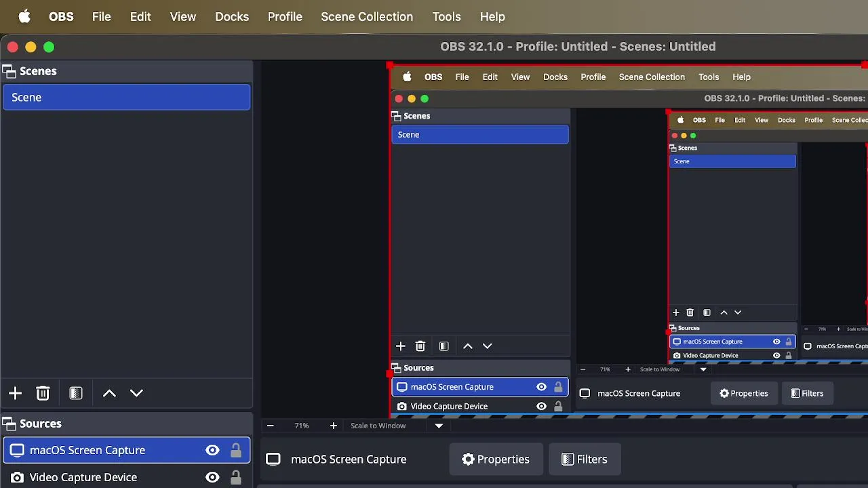Select macOS Screen Capture in Sources list
868x488 pixels.
pyautogui.click(x=127, y=450)
